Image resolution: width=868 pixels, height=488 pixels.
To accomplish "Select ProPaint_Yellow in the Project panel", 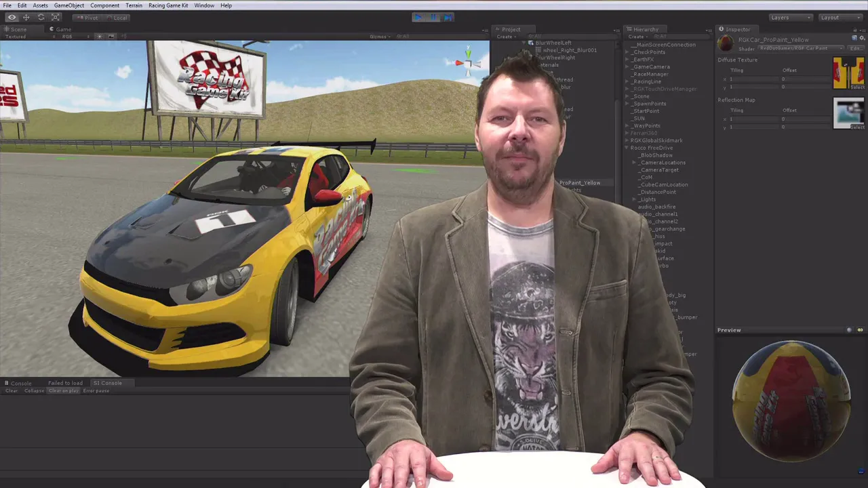I will (580, 183).
